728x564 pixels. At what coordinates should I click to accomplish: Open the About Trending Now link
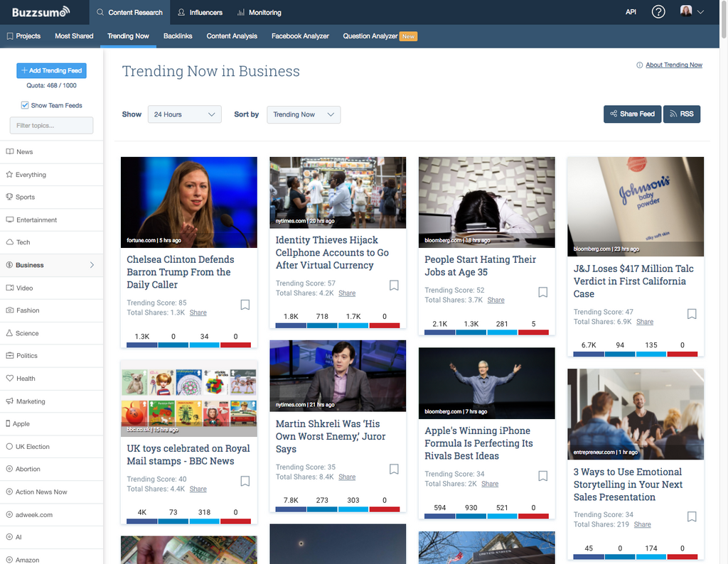click(673, 65)
